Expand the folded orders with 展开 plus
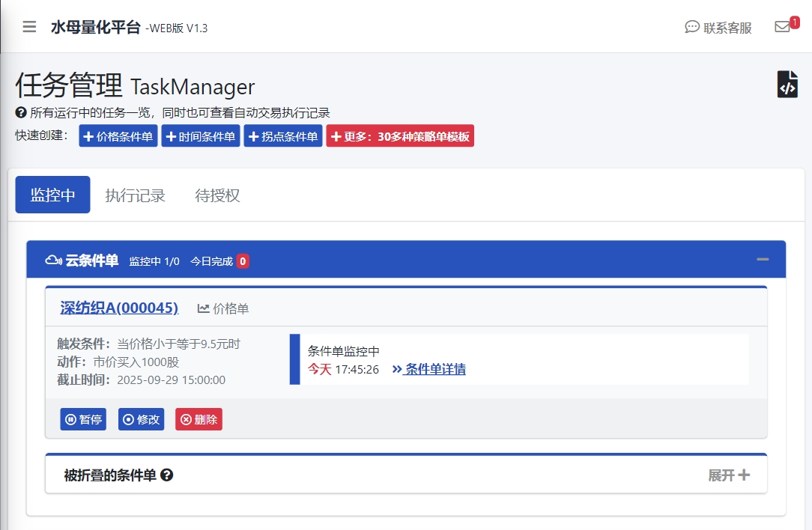812x530 pixels. click(728, 475)
